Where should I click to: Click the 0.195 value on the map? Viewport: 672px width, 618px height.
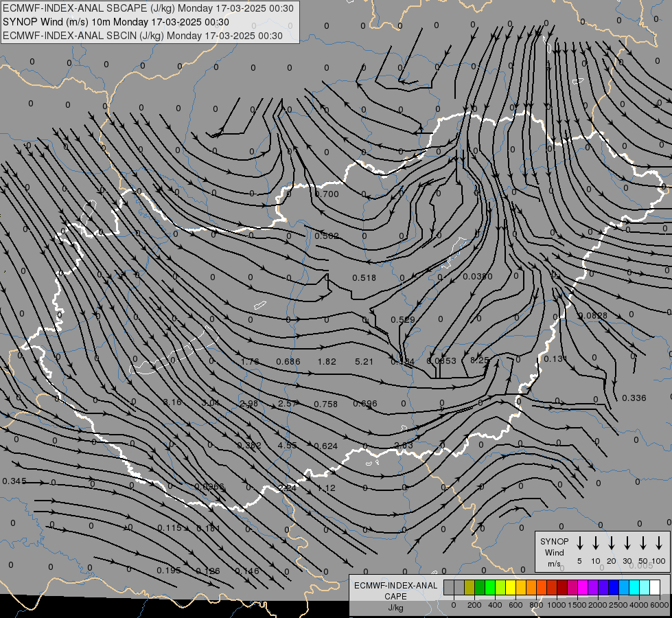168,571
